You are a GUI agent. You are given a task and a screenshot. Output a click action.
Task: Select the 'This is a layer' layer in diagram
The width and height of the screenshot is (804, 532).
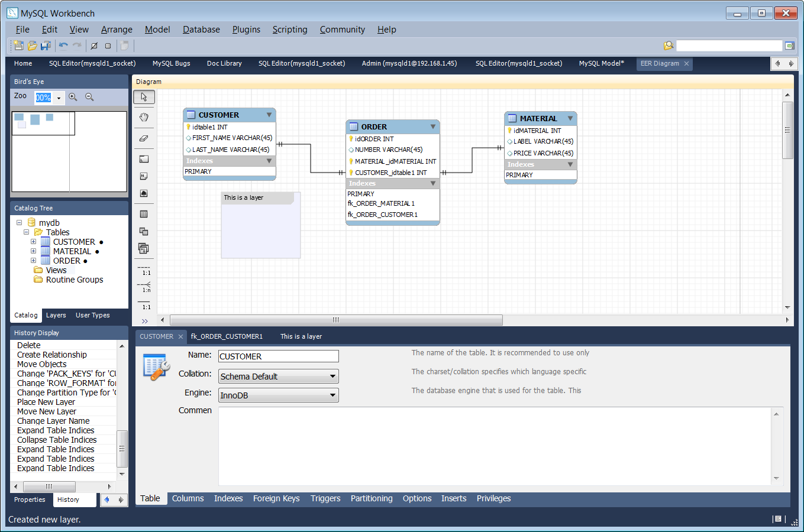[261, 225]
